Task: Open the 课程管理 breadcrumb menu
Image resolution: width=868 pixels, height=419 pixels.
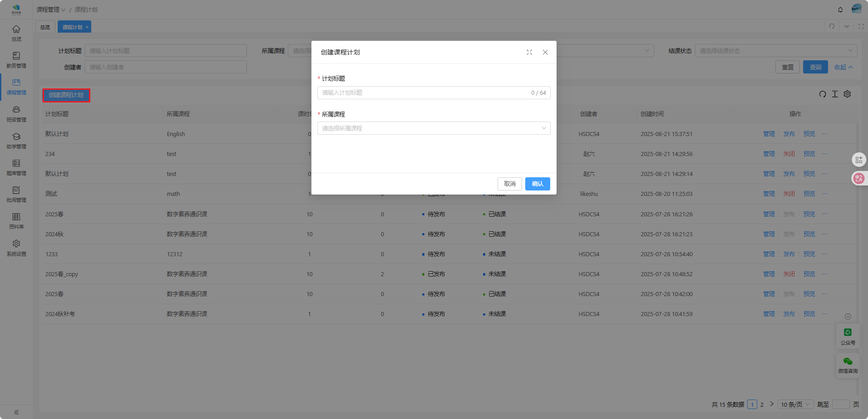Action: (51, 10)
